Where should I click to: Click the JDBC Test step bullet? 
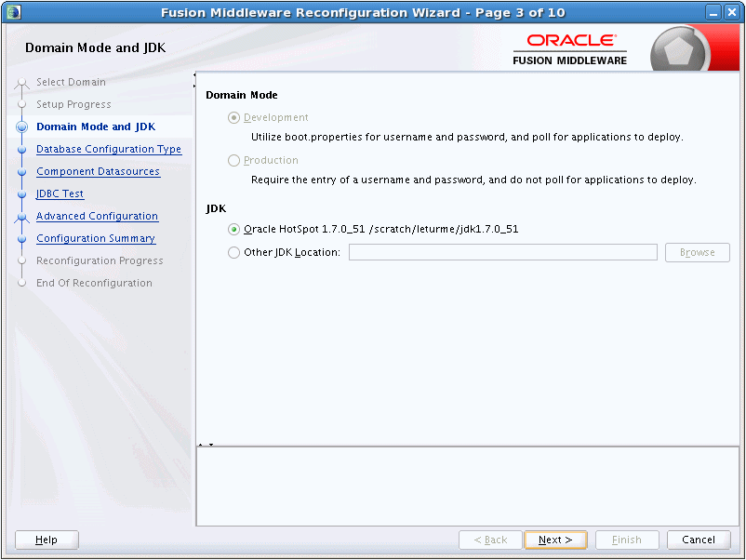pyautogui.click(x=21, y=194)
